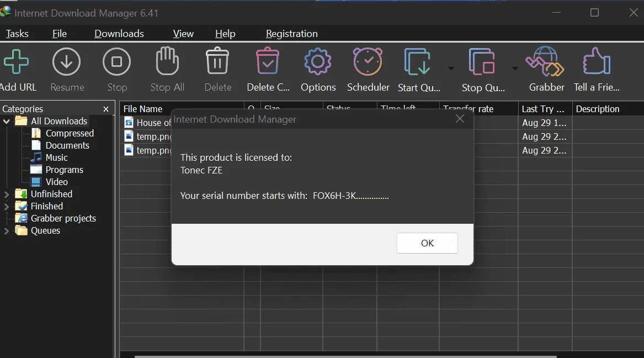Click the Music note category icon

[36, 157]
